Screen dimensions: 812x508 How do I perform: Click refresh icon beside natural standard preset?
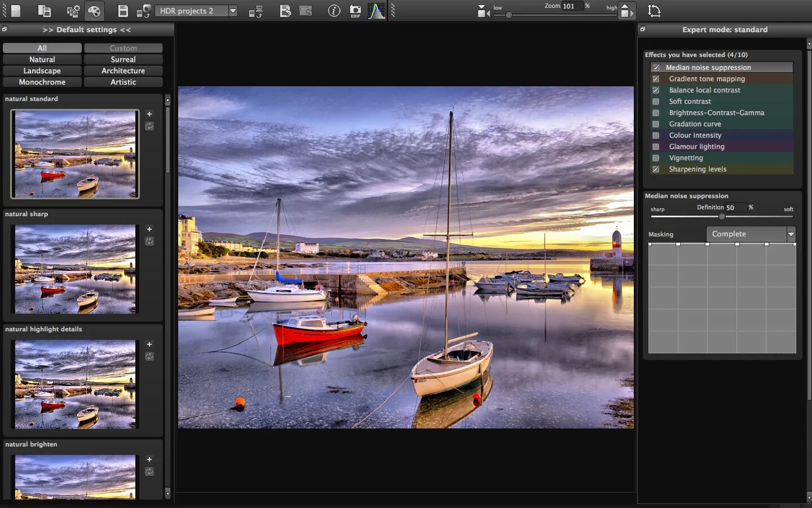click(x=149, y=126)
